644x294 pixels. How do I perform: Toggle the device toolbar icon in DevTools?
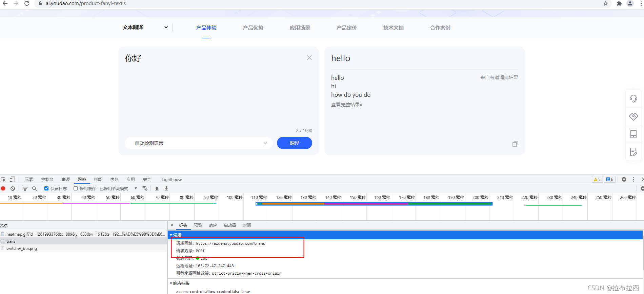pyautogui.click(x=12, y=180)
